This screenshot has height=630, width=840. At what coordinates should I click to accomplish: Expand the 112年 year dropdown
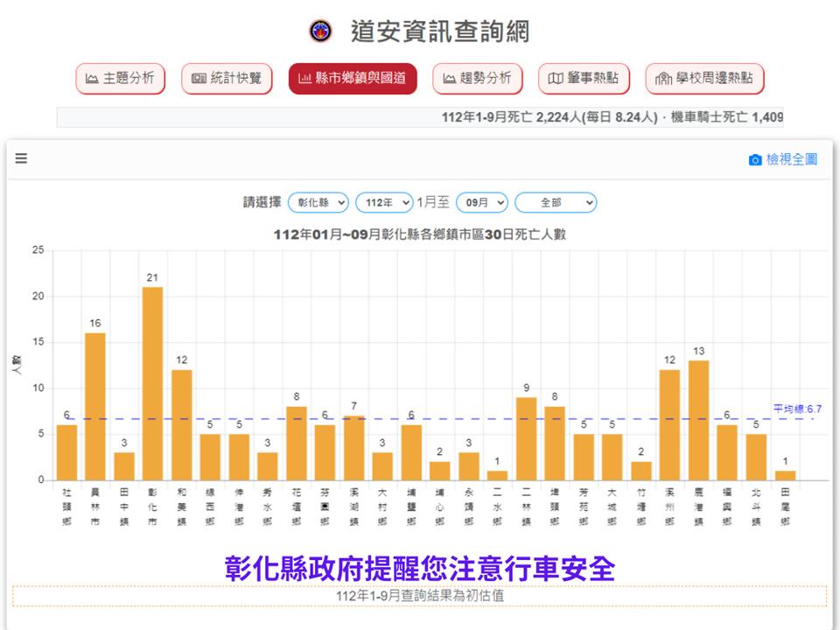click(x=384, y=202)
